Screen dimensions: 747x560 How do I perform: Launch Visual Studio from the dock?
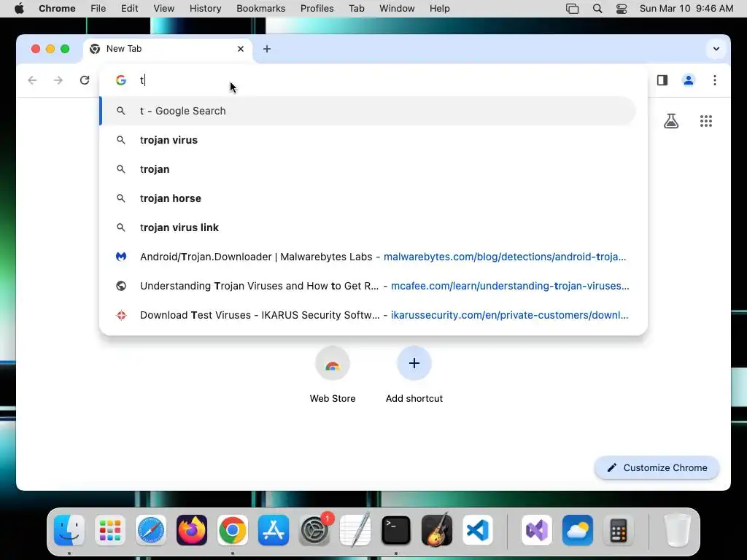537,530
